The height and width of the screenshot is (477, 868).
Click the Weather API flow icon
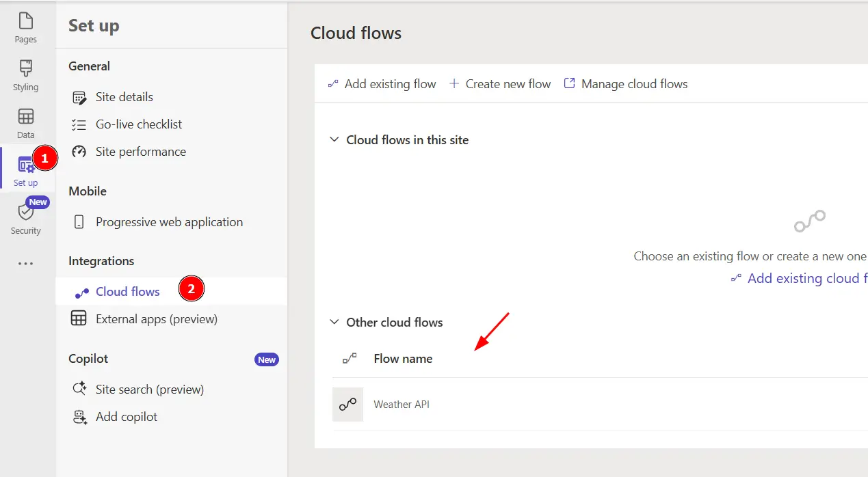coord(347,405)
